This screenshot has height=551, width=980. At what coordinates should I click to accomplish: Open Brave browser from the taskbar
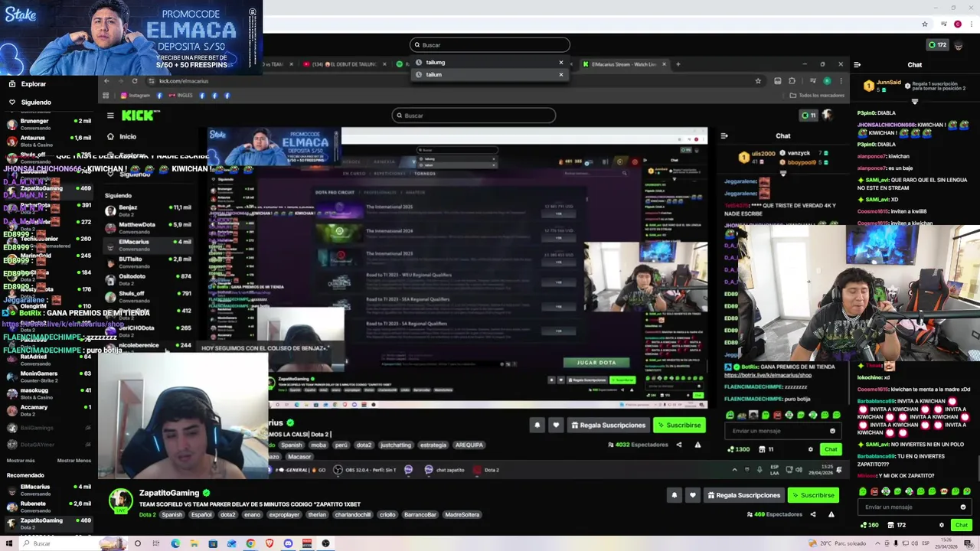[x=269, y=544]
